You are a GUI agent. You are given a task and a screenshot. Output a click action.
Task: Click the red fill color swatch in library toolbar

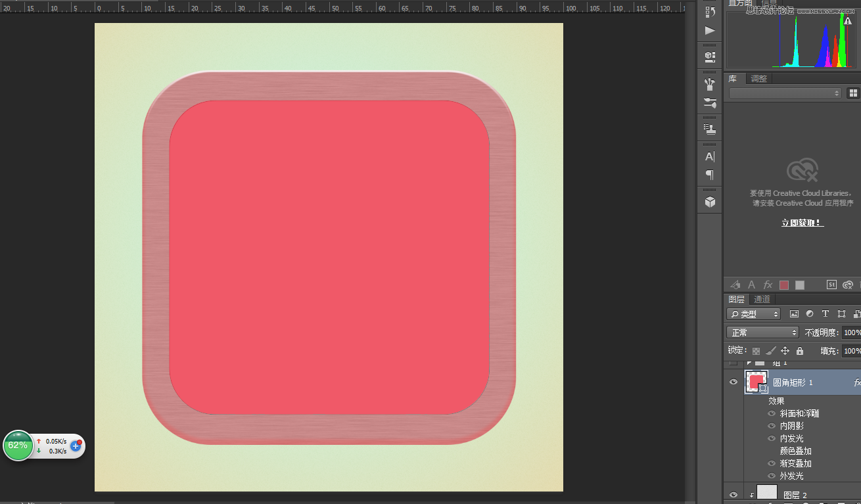(x=783, y=285)
